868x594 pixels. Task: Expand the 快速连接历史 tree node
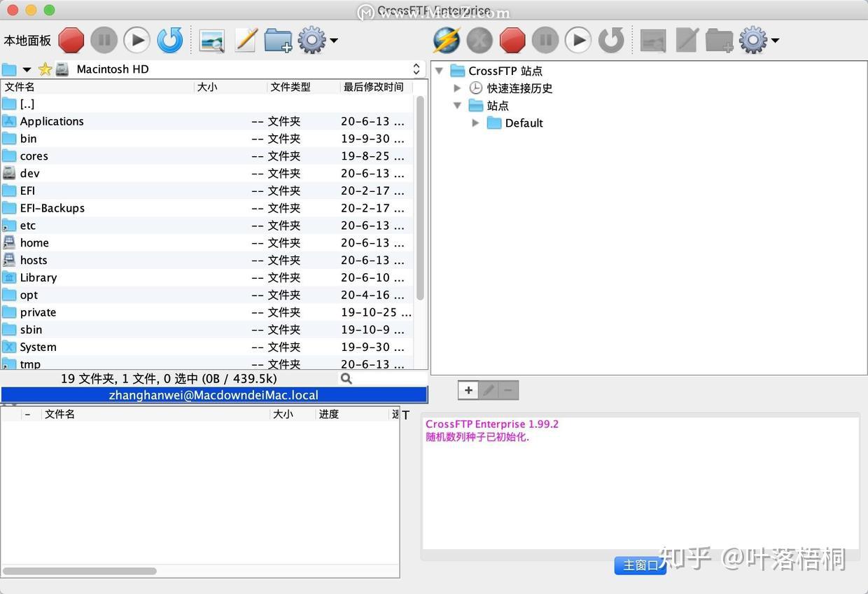tap(458, 88)
